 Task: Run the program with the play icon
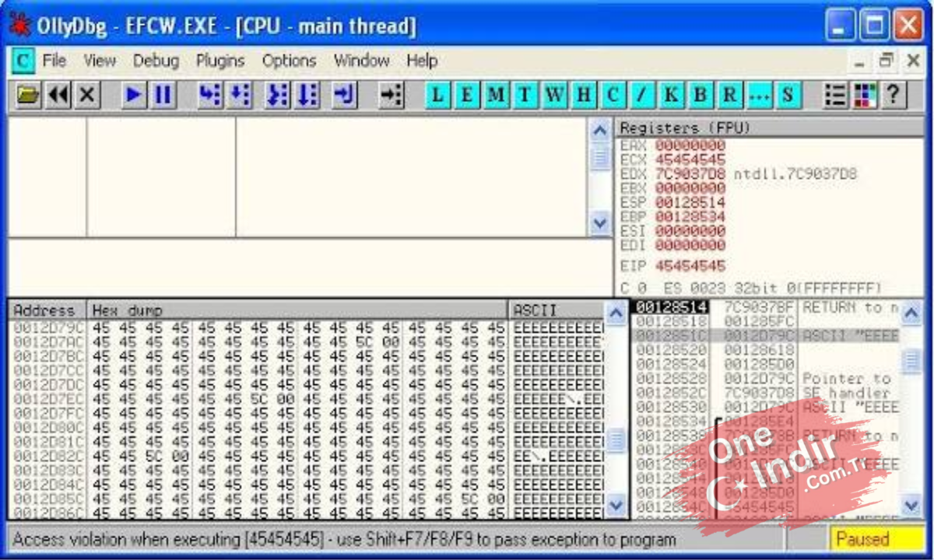coord(134,95)
